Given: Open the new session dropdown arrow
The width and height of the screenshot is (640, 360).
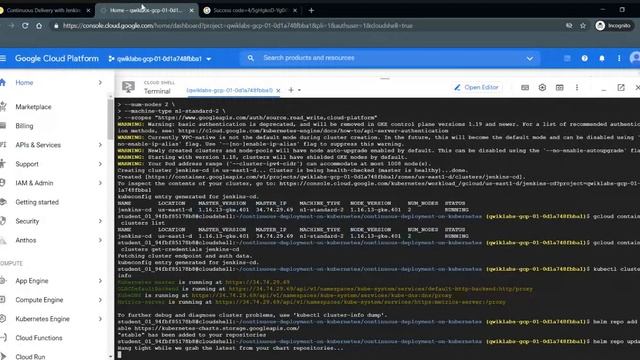Looking at the screenshot, I should pyautogui.click(x=300, y=90).
